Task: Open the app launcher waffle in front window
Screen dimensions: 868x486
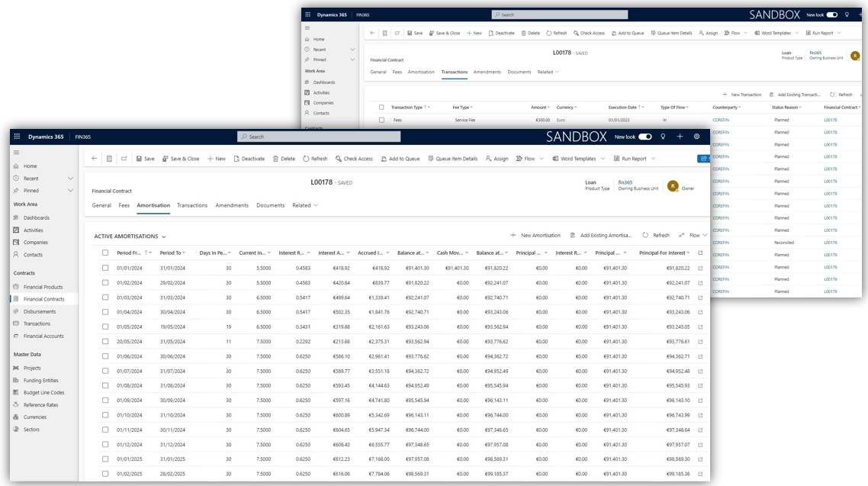Action: (x=17, y=137)
